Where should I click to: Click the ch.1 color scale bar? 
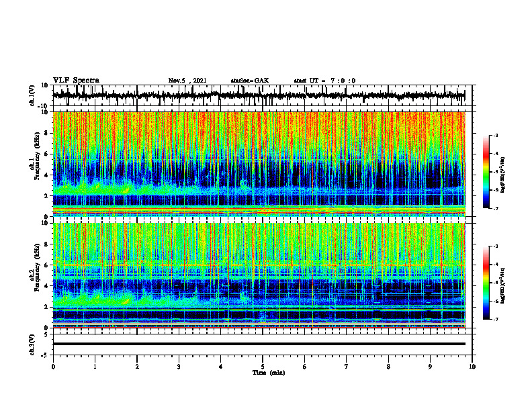(486, 172)
